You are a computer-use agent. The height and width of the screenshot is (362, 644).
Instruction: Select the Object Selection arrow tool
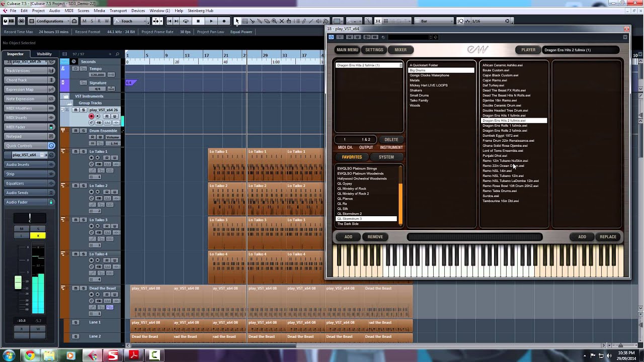[x=236, y=21]
